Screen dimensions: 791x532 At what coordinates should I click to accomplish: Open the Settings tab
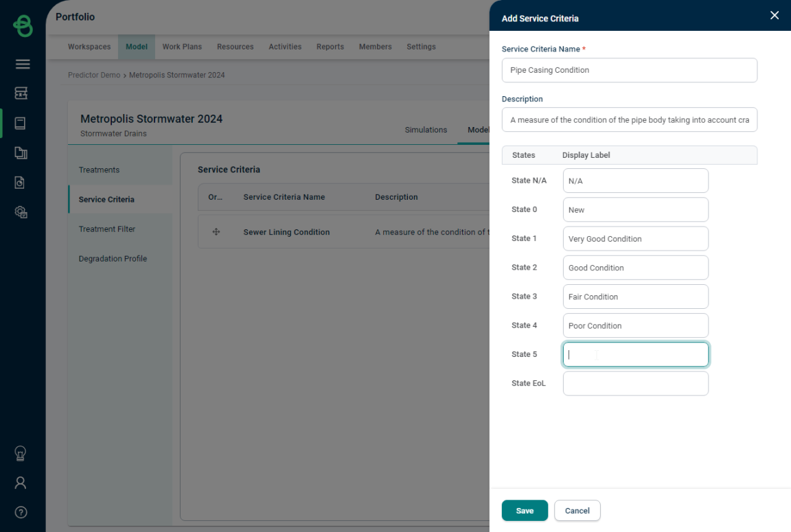[x=421, y=47]
